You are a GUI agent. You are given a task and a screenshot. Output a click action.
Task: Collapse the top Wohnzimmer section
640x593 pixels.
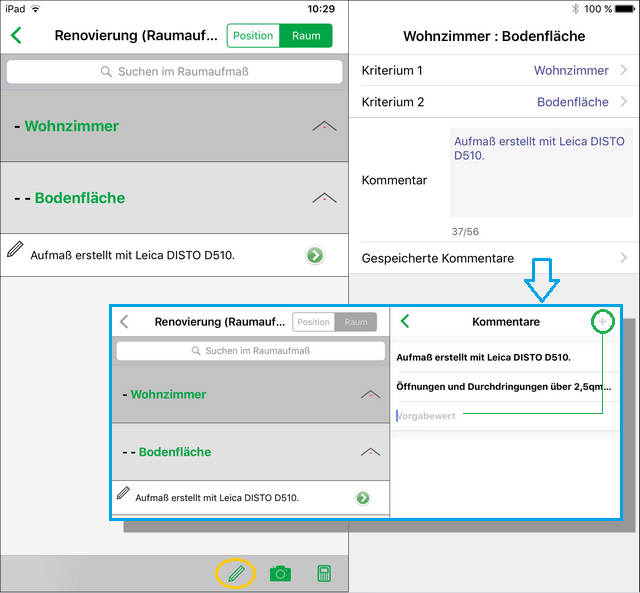click(323, 126)
